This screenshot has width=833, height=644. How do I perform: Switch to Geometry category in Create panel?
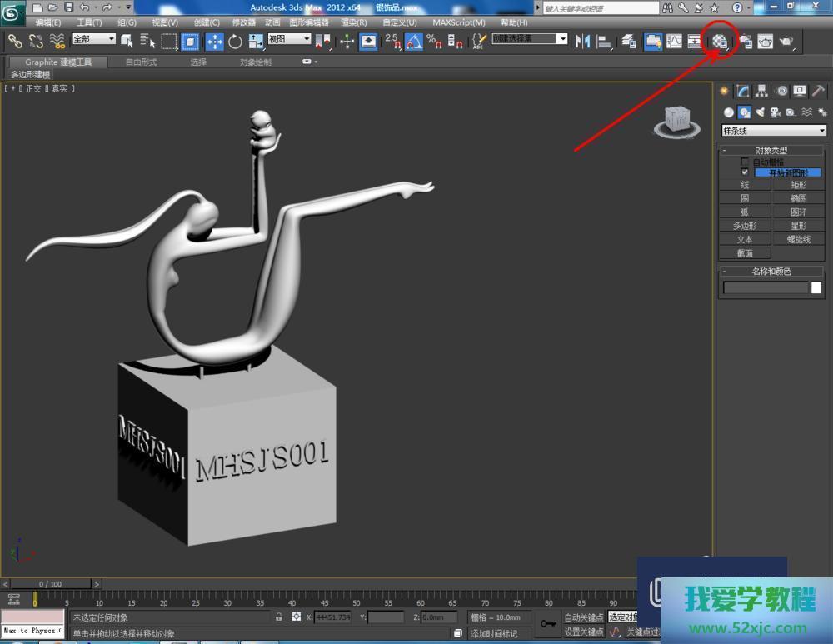coord(729,112)
